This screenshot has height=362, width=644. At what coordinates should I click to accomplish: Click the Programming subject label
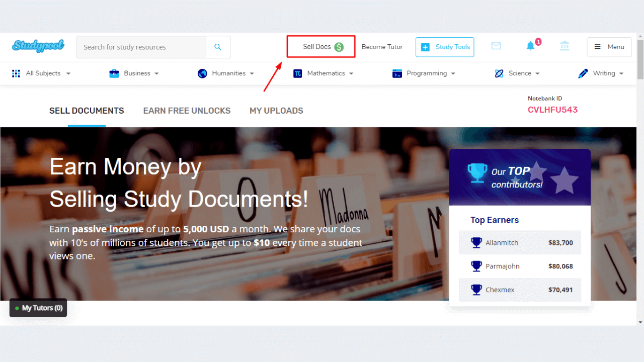click(427, 73)
